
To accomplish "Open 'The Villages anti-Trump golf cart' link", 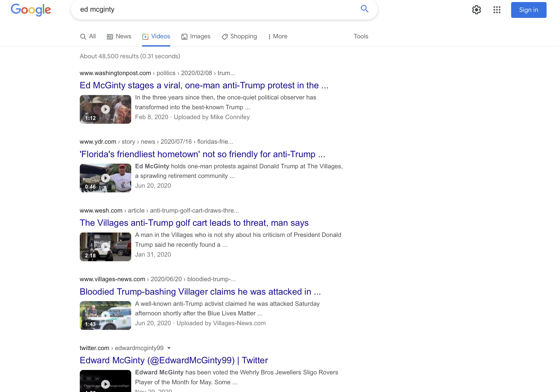I will coord(194,223).
